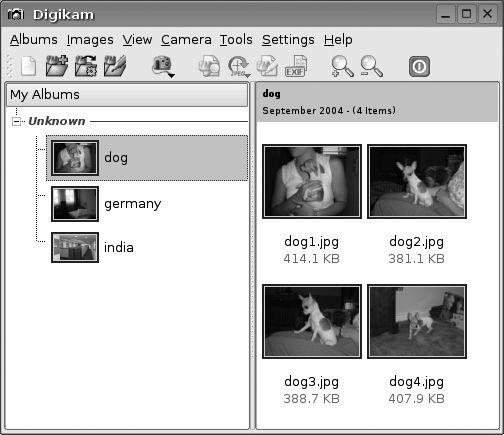504x435 pixels.
Task: Click the Unknown group label
Action: point(57,121)
